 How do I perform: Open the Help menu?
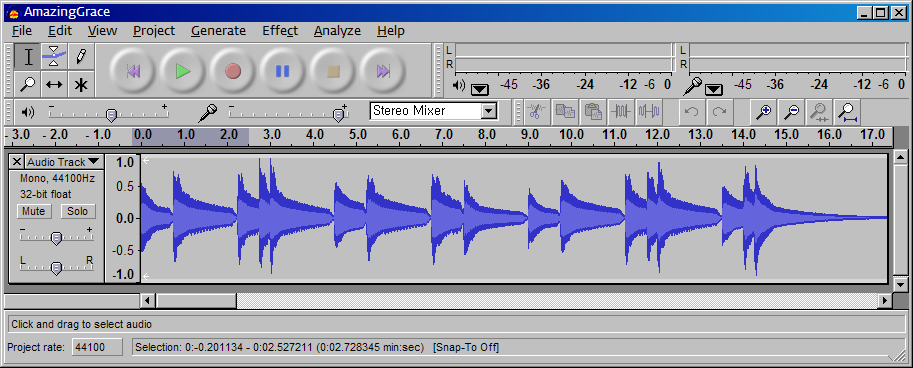[391, 31]
